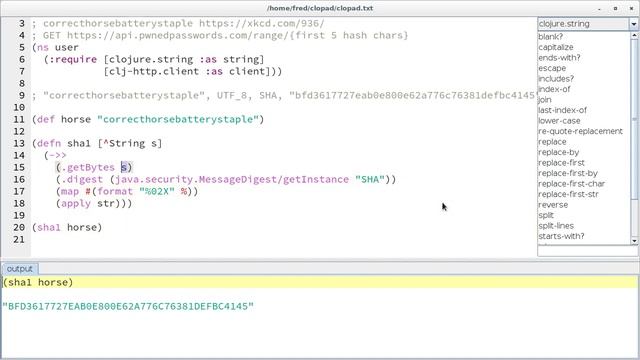Select 'escape' in the function list

[x=552, y=68]
